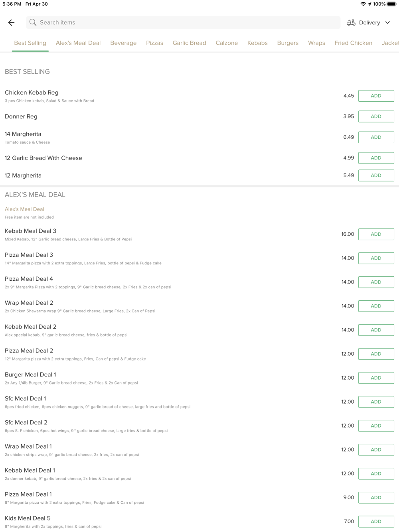Tap the search magnifier icon
The width and height of the screenshot is (399, 532).
[x=33, y=22]
